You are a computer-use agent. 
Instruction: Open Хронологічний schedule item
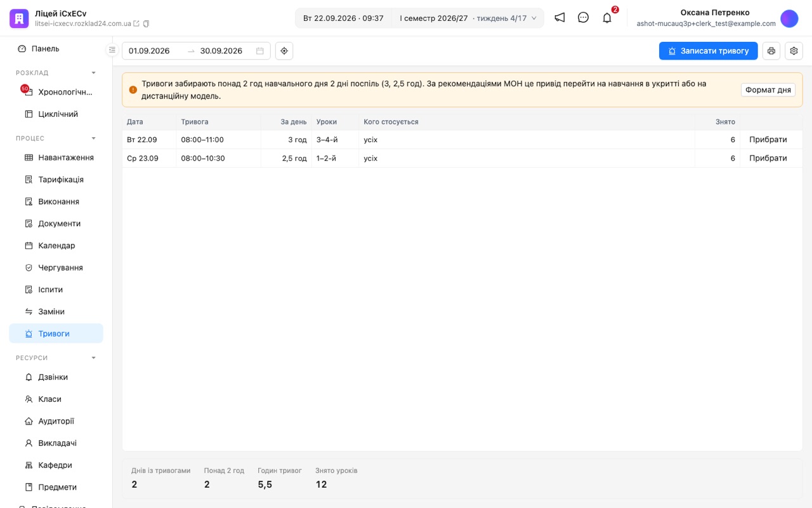click(56, 92)
